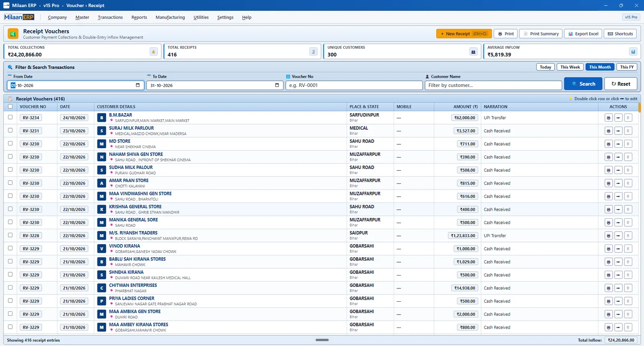Image resolution: width=644 pixels, height=346 pixels.
Task: Select the SHNEHA KIRANA row checkbox
Action: pos(10,274)
